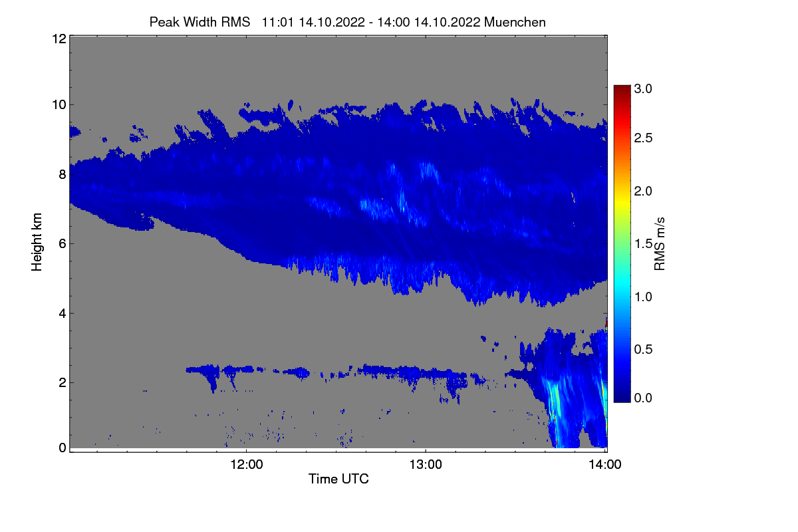
Task: Click the colorbar value 0.0
Action: click(x=643, y=398)
